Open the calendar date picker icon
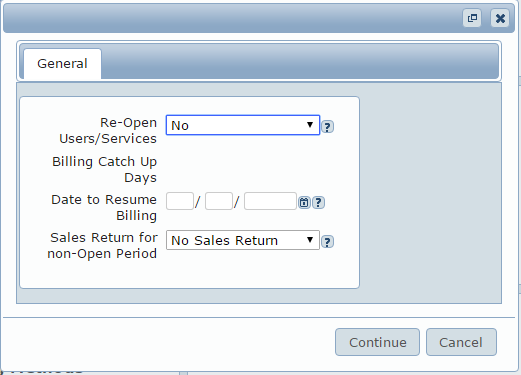 coord(304,202)
